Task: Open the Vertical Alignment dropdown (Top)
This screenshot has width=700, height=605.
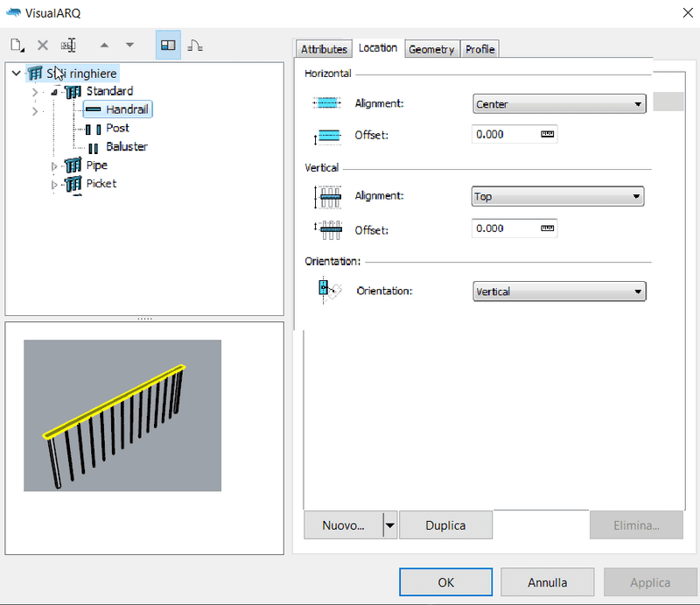Action: (x=557, y=196)
